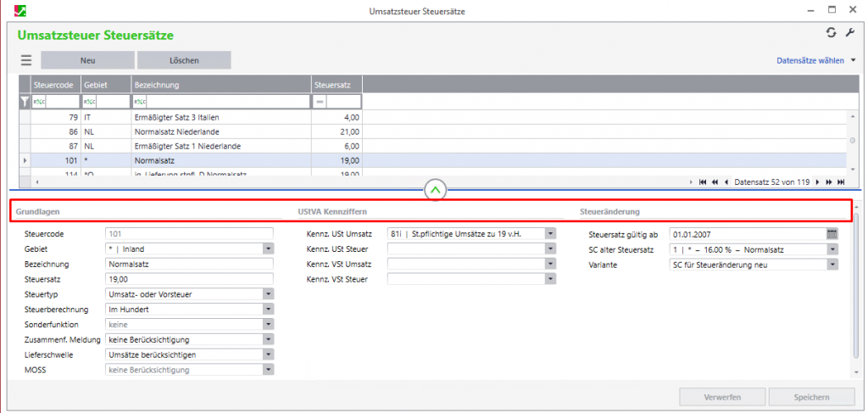
Task: Open settings via the wrench icon
Action: [x=850, y=32]
